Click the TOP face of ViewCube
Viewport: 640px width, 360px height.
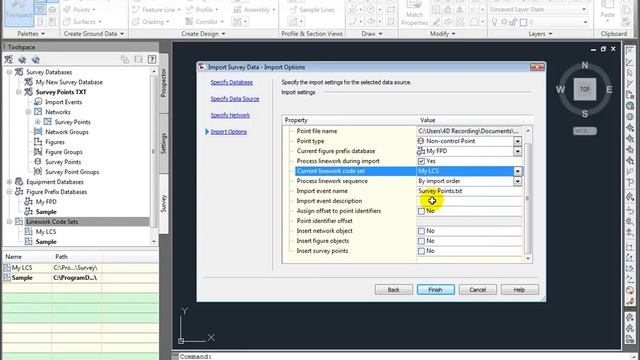coord(585,89)
